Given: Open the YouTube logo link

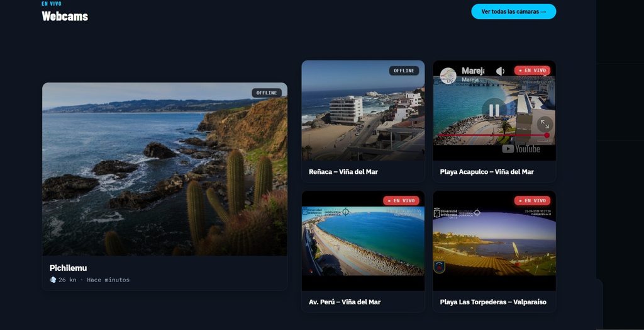Looking at the screenshot, I should [521, 149].
